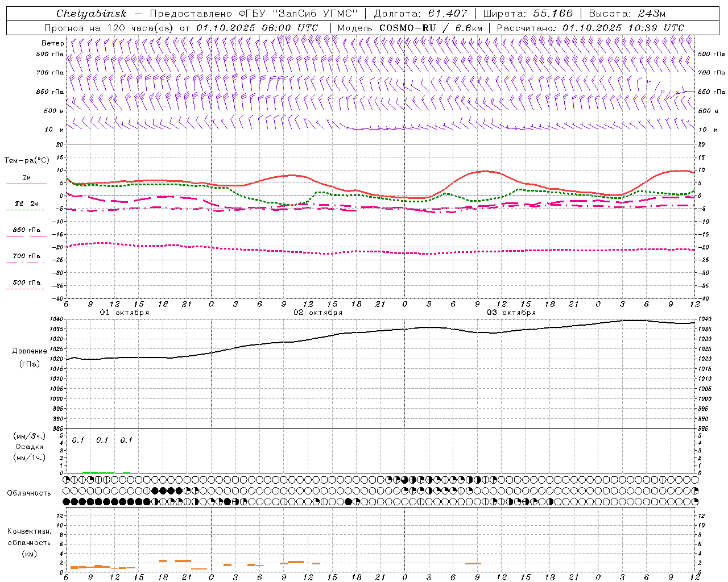Click the Облачность cloudiness row label
The width and height of the screenshot is (728, 582).
coord(29,493)
